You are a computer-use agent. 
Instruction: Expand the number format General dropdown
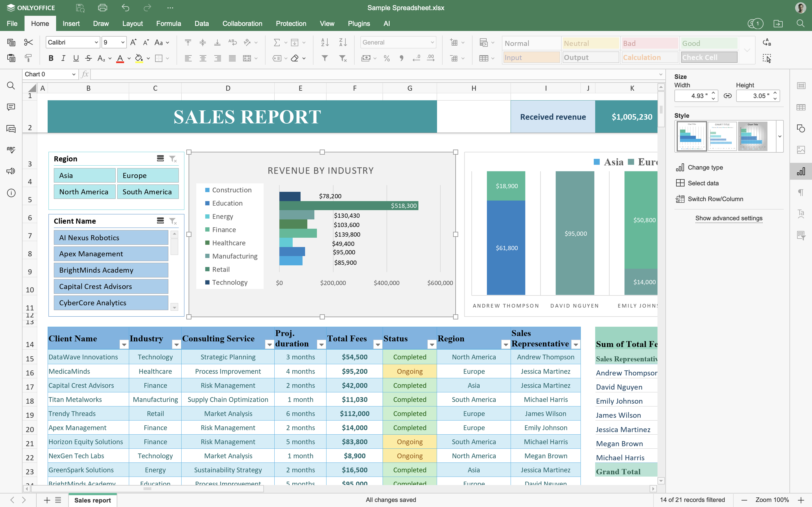pyautogui.click(x=432, y=42)
